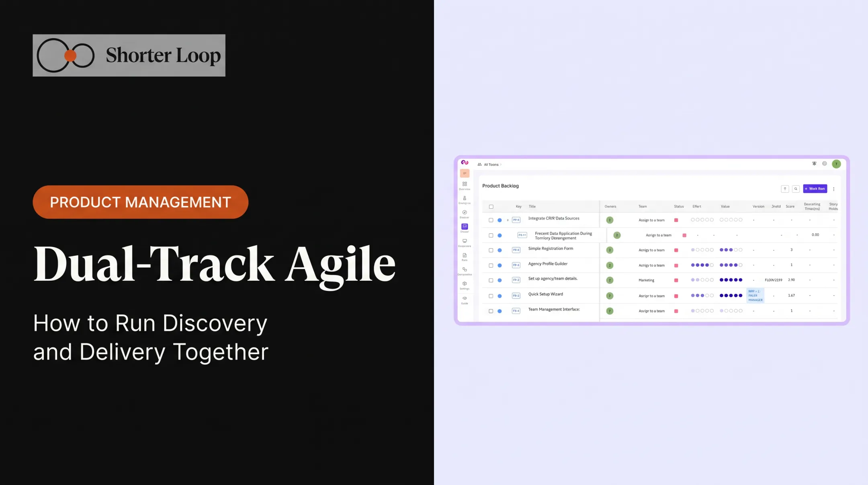Viewport: 868px width, 485px height.
Task: Toggle the select-all checkbox in table header
Action: 491,207
